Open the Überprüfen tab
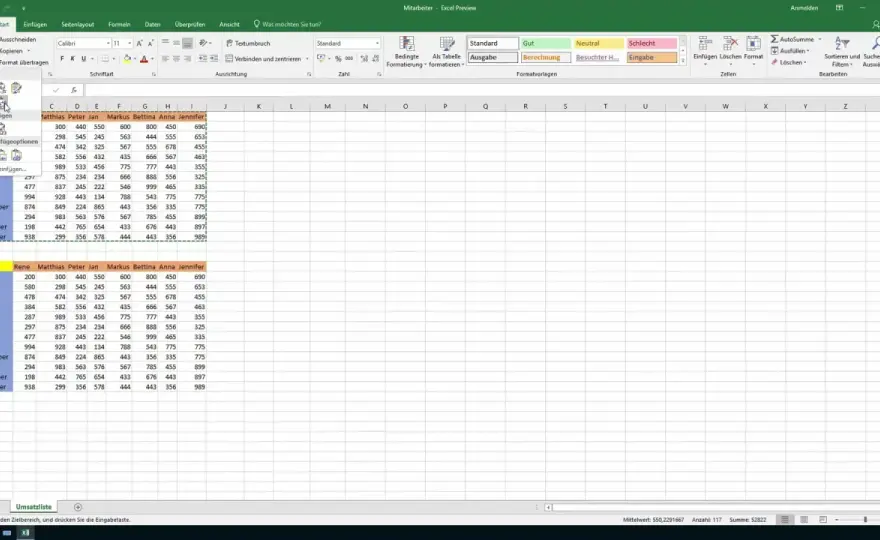The height and width of the screenshot is (540, 880). (190, 24)
